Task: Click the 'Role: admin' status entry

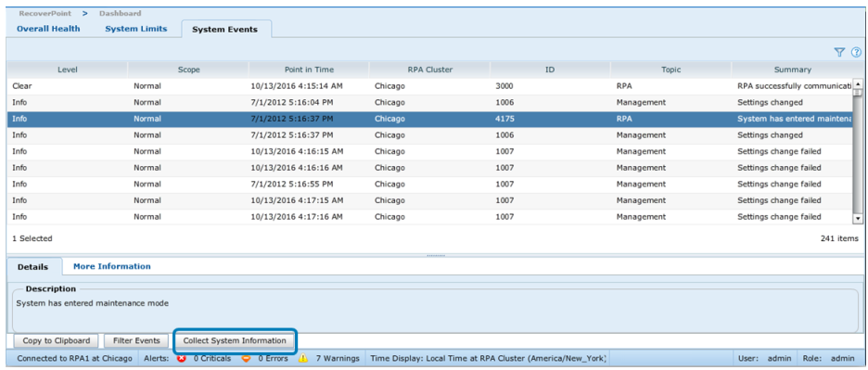Action: pyautogui.click(x=828, y=358)
